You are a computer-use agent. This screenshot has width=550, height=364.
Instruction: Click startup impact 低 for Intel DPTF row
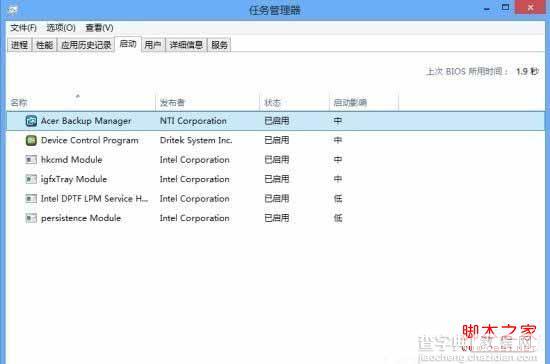338,199
